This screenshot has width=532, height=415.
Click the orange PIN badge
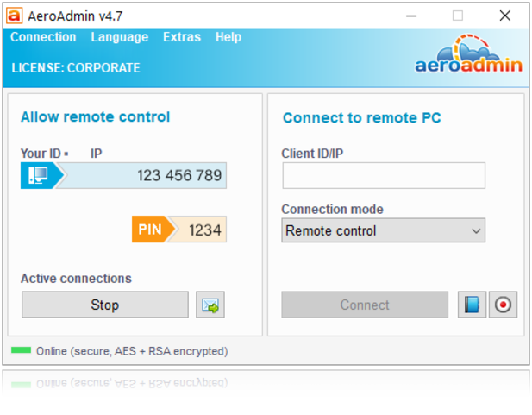point(151,230)
